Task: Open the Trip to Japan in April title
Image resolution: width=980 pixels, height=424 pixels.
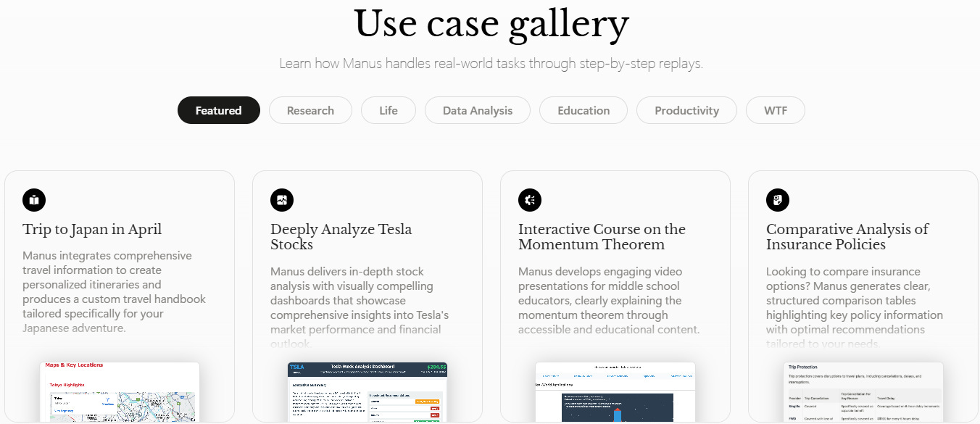Action: (x=92, y=230)
